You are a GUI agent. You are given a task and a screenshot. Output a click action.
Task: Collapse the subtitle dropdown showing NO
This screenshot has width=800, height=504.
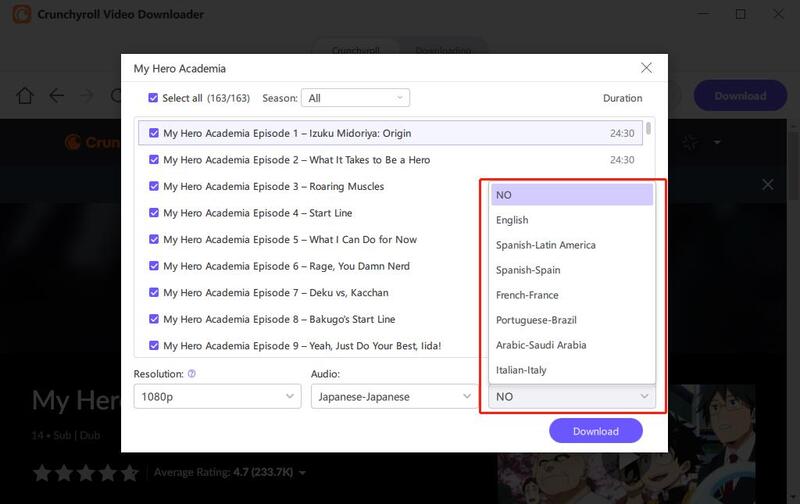coord(572,396)
